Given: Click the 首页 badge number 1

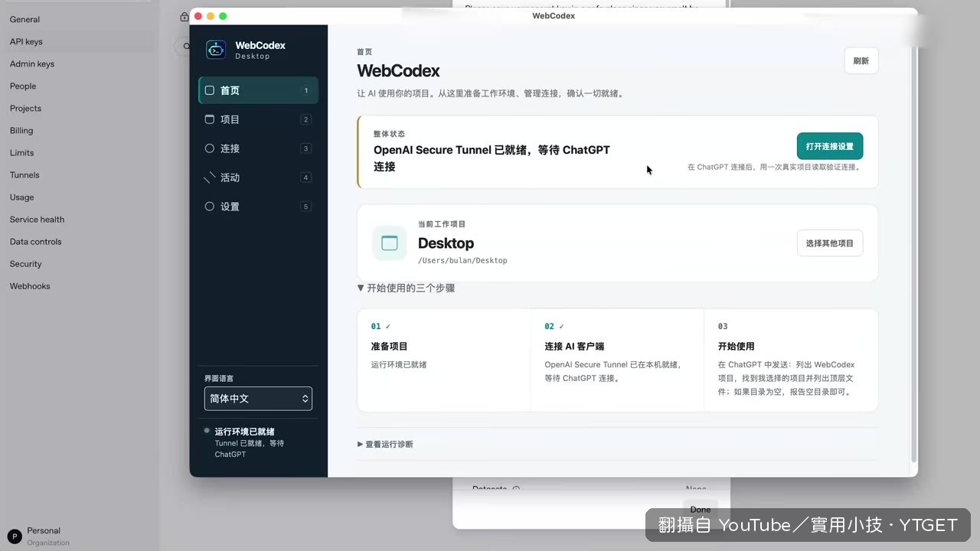Looking at the screenshot, I should (306, 90).
